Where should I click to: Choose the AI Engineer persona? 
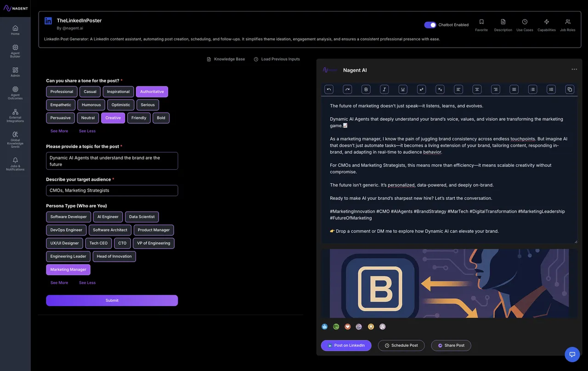pos(108,217)
